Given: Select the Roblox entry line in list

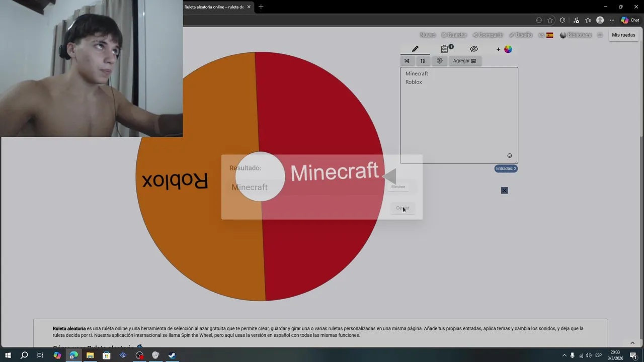Looking at the screenshot, I should [414, 82].
